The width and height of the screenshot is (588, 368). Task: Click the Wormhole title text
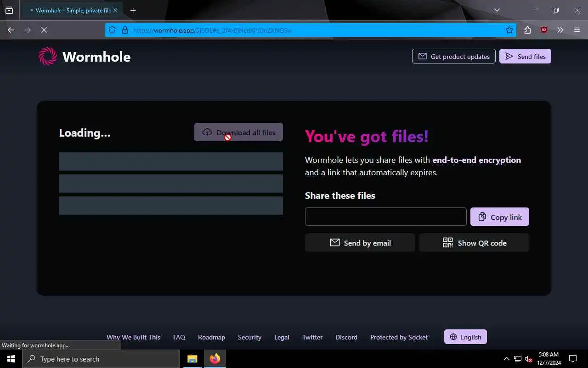[x=96, y=57]
